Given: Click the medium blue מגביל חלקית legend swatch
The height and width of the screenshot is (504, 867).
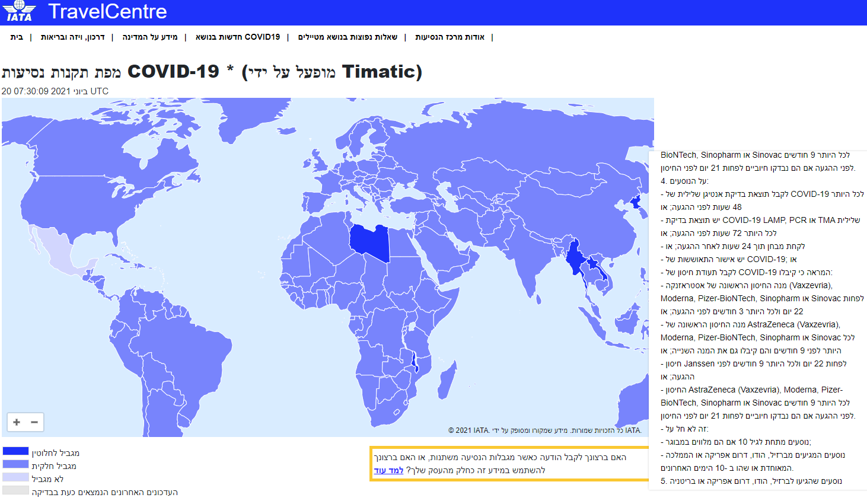Looking at the screenshot, I should (x=15, y=464).
